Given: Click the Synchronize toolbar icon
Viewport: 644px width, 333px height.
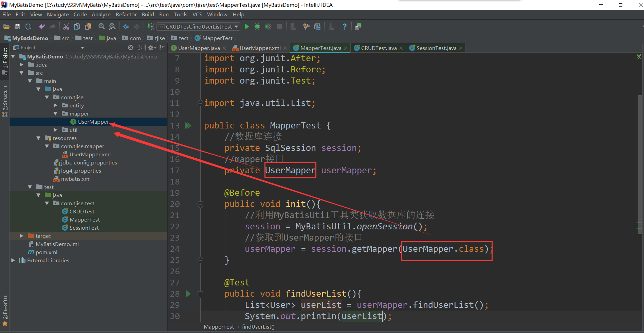Looking at the screenshot, I should (28, 27).
